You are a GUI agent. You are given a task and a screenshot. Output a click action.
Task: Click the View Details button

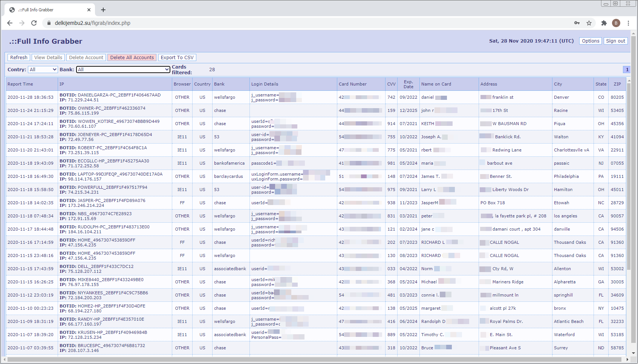tap(48, 57)
